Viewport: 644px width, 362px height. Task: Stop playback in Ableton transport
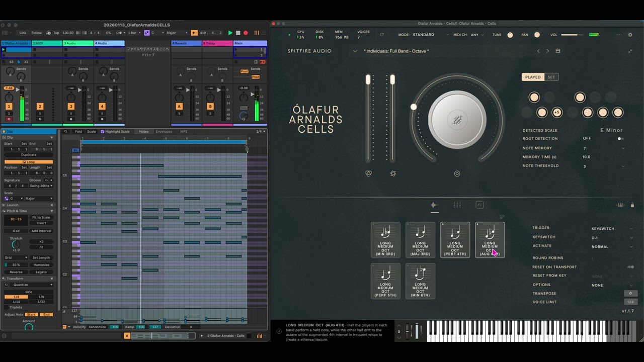click(x=238, y=33)
